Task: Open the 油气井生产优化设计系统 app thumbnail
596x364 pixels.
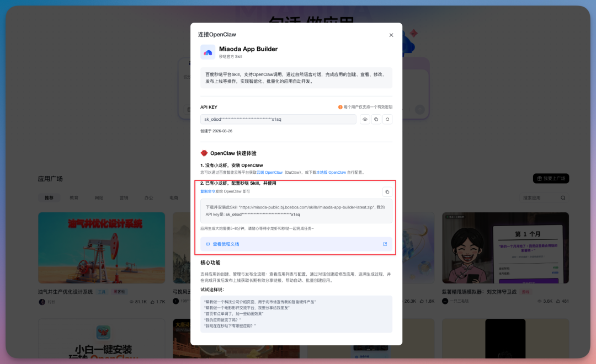Action: [101, 248]
